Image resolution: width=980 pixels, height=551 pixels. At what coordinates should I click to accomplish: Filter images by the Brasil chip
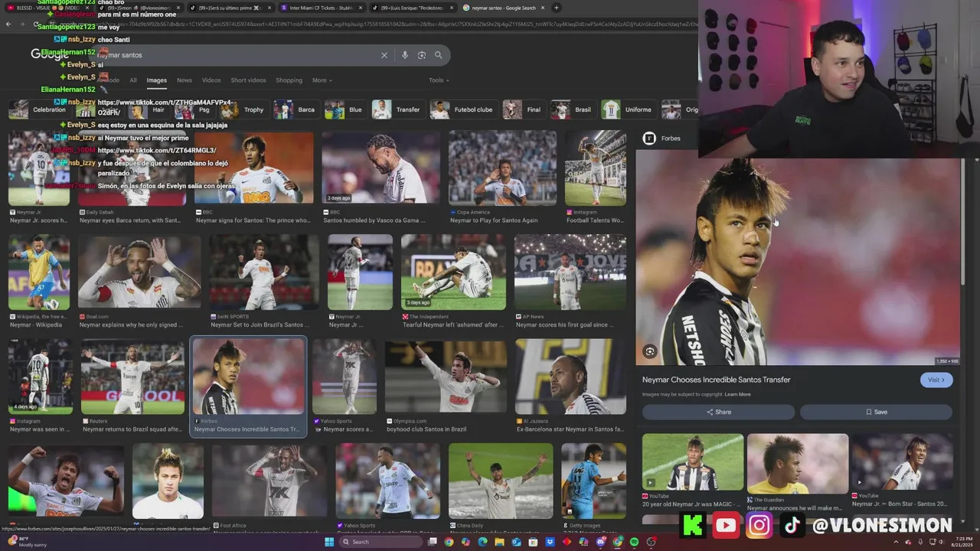coord(573,109)
